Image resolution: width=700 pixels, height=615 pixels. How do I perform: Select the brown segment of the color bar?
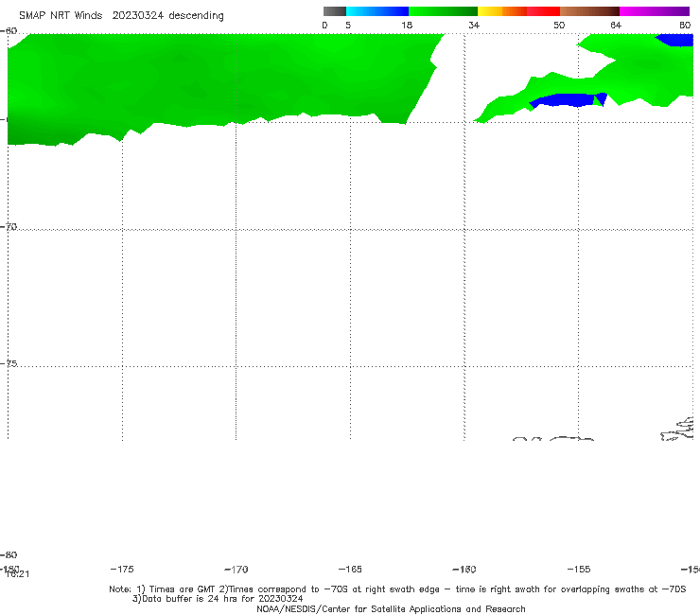tap(589, 11)
